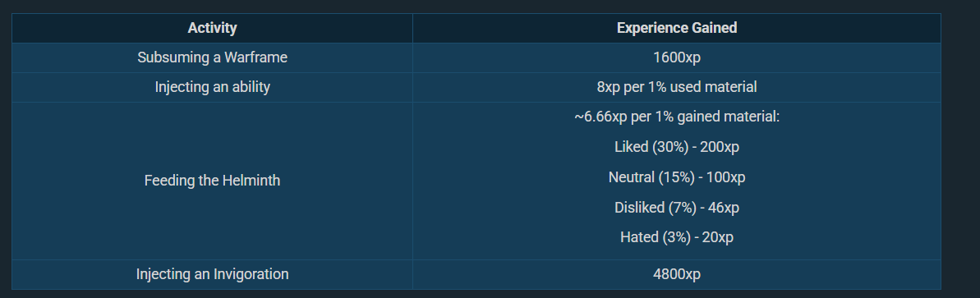Image resolution: width=980 pixels, height=298 pixels.
Task: Click the Disliked (7%) - 46xp line
Action: pyautogui.click(x=676, y=207)
